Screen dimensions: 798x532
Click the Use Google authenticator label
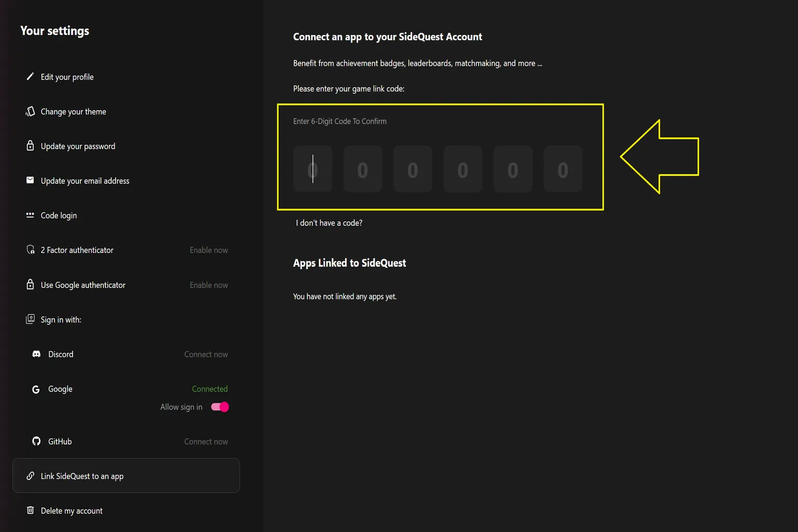83,285
